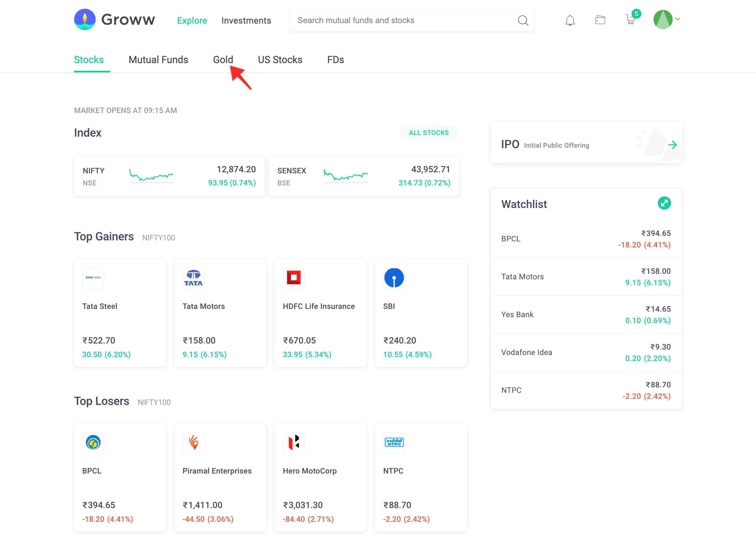Image resolution: width=756 pixels, height=541 pixels.
Task: Click the Groww logo icon
Action: (x=84, y=19)
